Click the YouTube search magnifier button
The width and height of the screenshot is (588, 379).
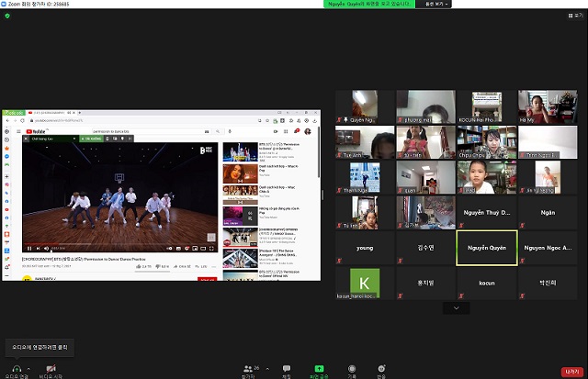tap(218, 131)
